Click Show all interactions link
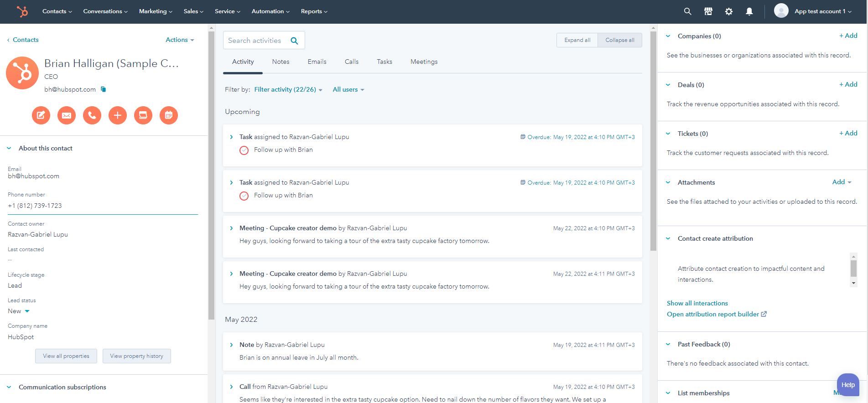 point(697,303)
